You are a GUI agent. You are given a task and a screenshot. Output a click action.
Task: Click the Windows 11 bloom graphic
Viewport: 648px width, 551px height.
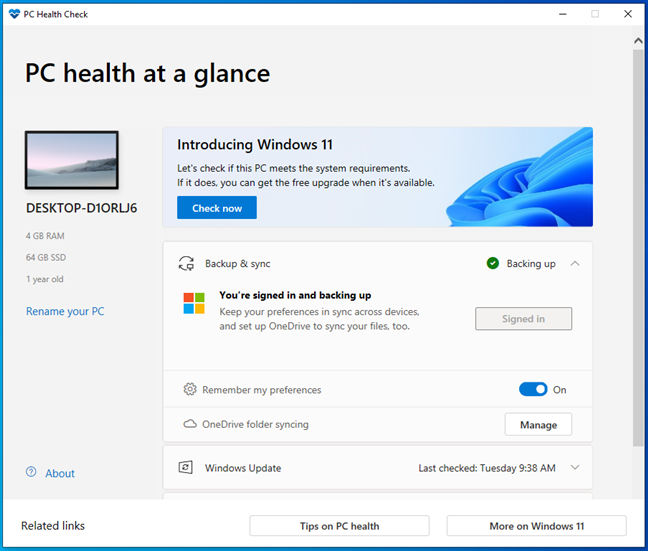click(x=519, y=178)
